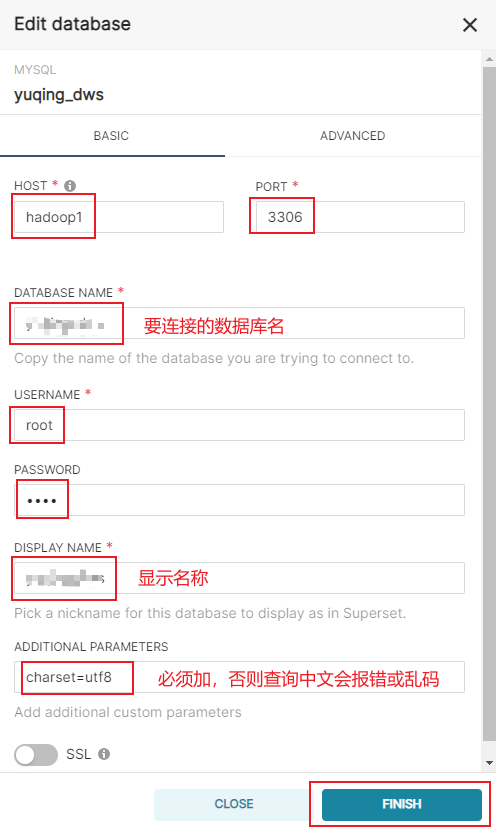Toggle the SSL switch on
This screenshot has height=837, width=496.
[x=36, y=754]
